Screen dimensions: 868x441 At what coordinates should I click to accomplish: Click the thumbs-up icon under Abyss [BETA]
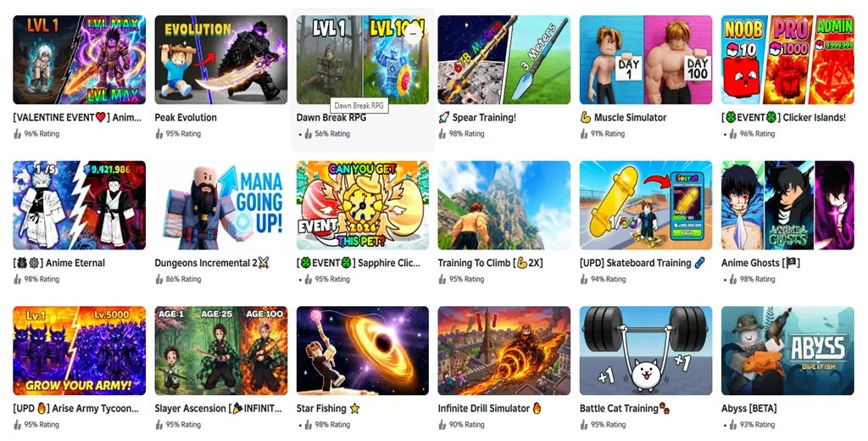click(733, 425)
